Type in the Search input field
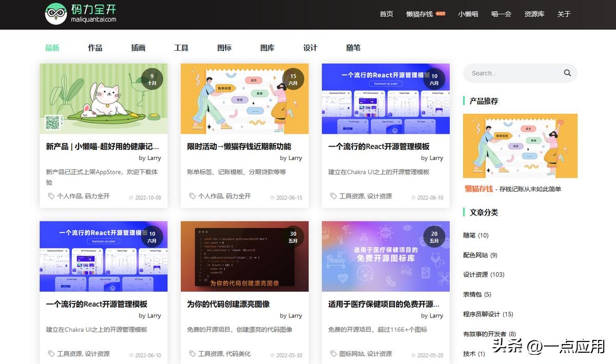Screen dimensions: 616x364 tap(513, 73)
